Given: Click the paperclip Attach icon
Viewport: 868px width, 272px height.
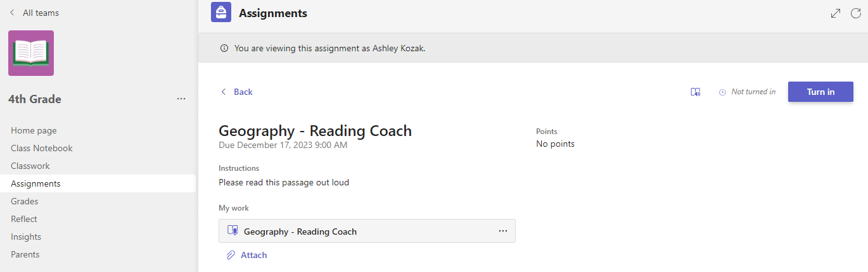Looking at the screenshot, I should pyautogui.click(x=231, y=255).
